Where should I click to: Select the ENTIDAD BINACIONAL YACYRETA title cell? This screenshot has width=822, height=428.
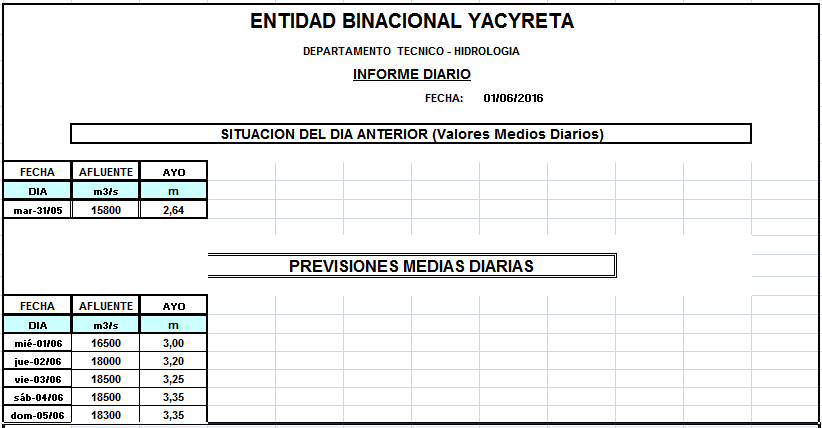point(411,21)
